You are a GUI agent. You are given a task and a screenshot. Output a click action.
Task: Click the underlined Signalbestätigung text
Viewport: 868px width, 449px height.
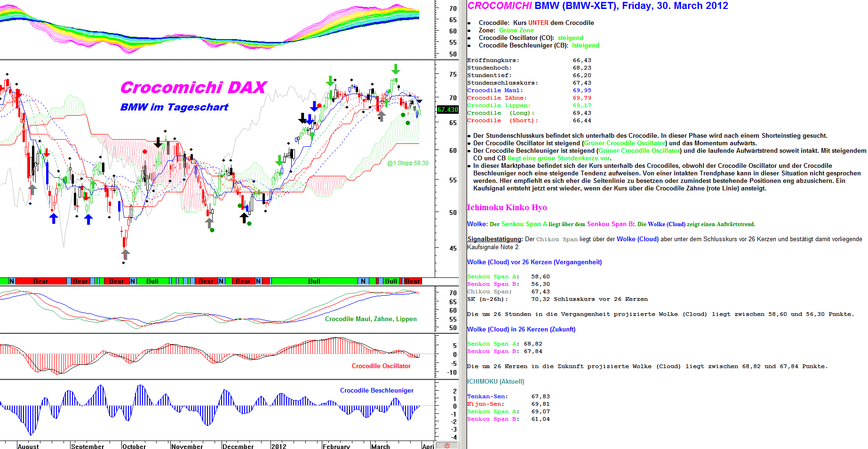pos(494,239)
